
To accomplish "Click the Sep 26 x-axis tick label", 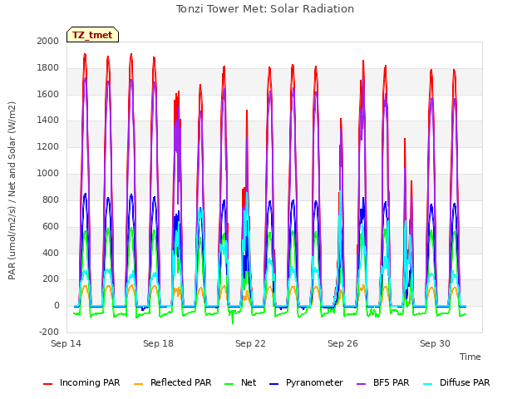I will [342, 343].
